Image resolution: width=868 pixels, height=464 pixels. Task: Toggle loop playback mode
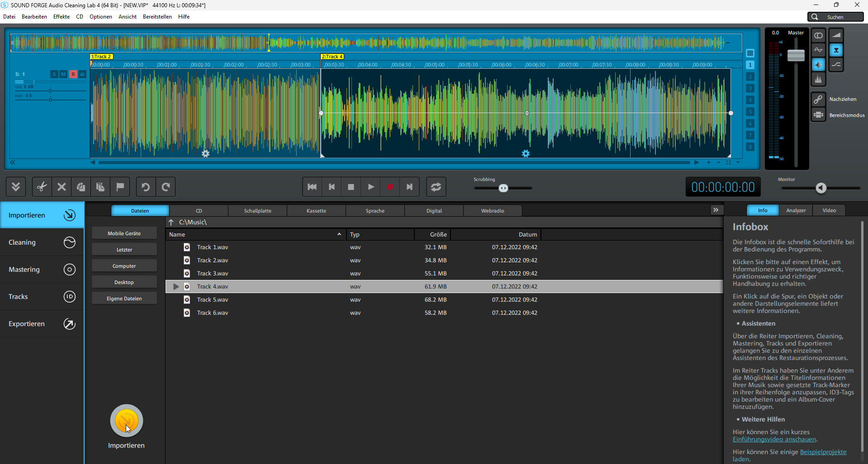click(x=436, y=187)
